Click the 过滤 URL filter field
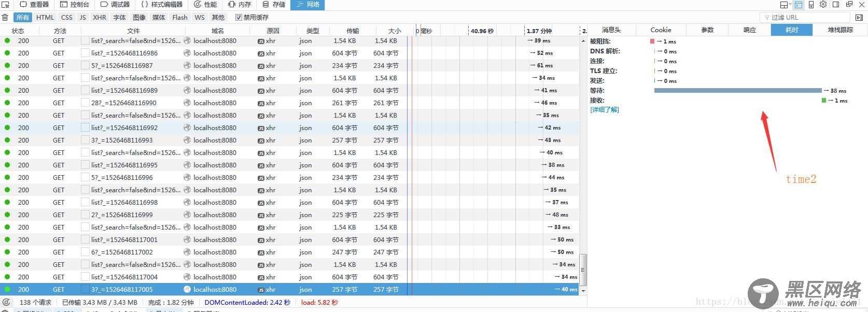This screenshot has width=868, height=312. point(806,17)
